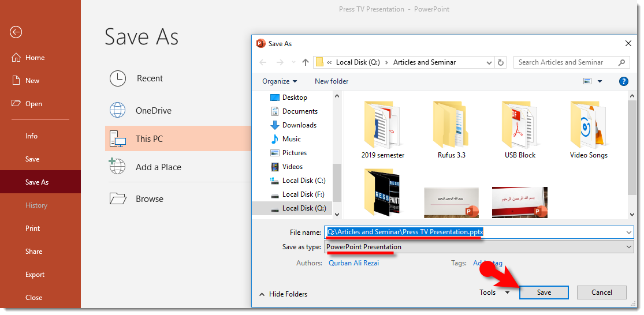644x315 pixels.
Task: Open the Organize dropdown menu
Action: [280, 81]
